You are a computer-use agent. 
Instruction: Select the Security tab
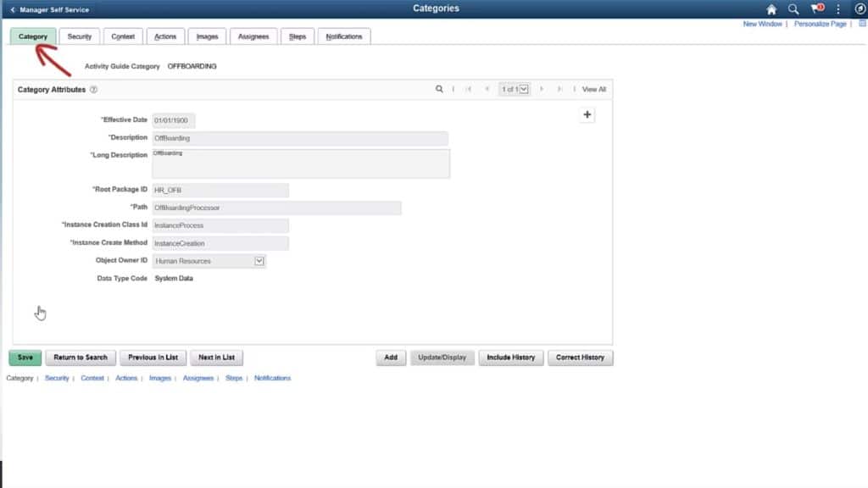coord(79,36)
